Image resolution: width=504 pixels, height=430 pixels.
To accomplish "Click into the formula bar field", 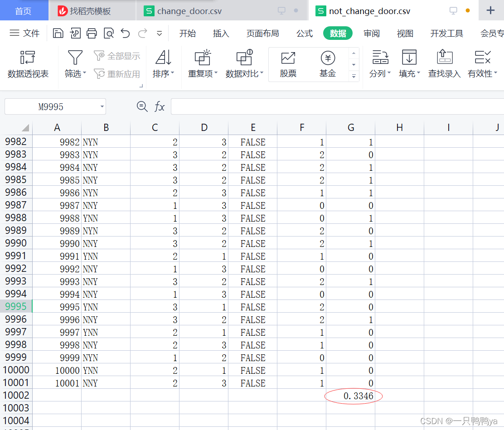I will (337, 106).
